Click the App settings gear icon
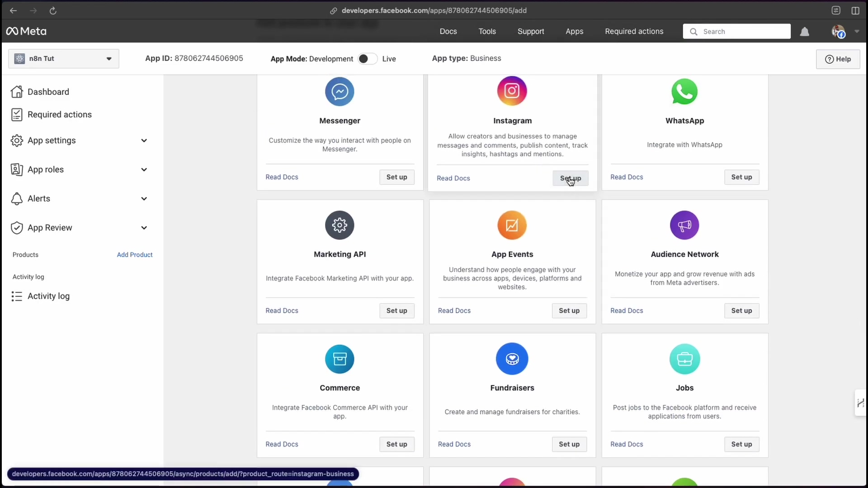Viewport: 868px width, 488px height. (17, 141)
